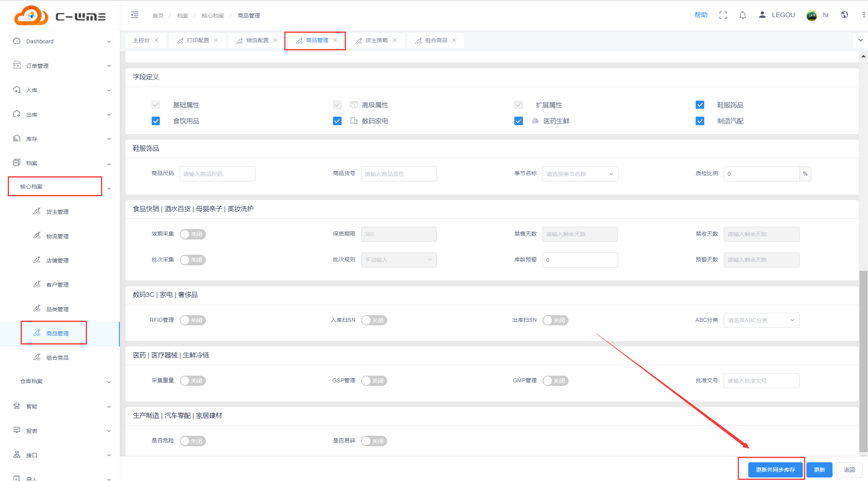
Task: Turn on RFID管理 switch
Action: point(193,320)
